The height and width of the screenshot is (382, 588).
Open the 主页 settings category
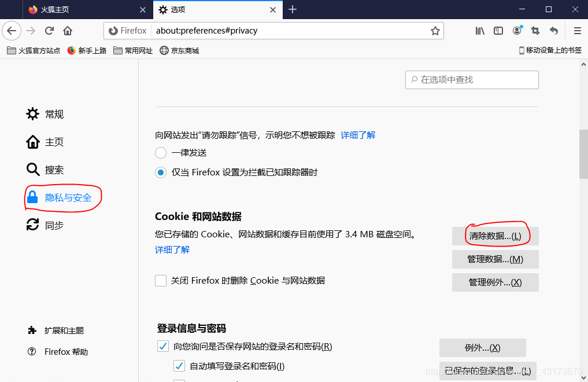pyautogui.click(x=45, y=142)
